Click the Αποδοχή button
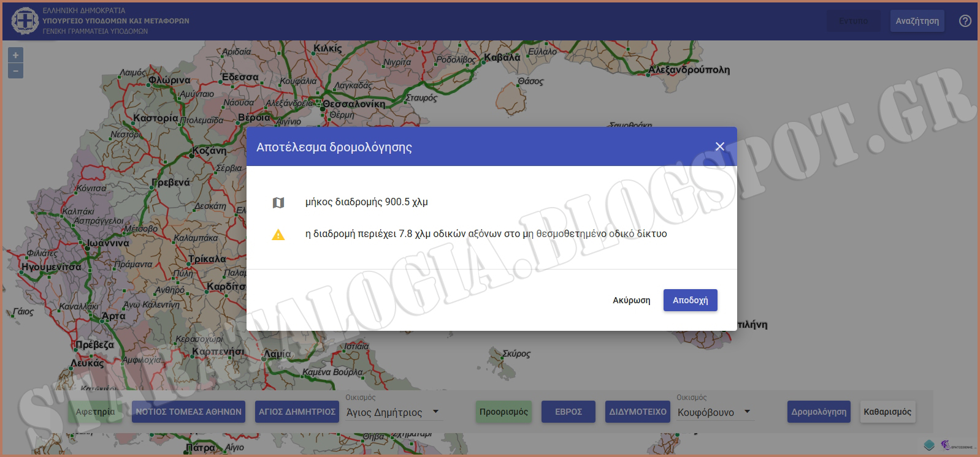This screenshot has width=980, height=457. pyautogui.click(x=690, y=300)
